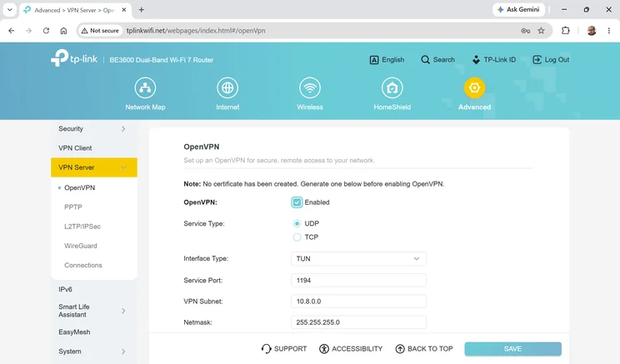The height and width of the screenshot is (364, 620).
Task: Reload the router page
Action: coord(47,31)
